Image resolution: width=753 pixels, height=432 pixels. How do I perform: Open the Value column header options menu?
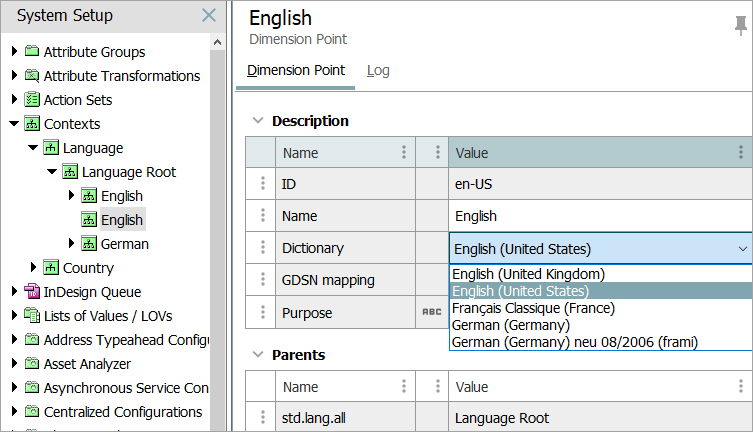[x=741, y=153]
